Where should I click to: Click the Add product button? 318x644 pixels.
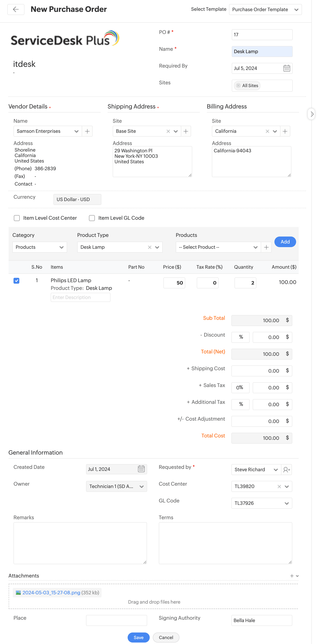point(285,242)
